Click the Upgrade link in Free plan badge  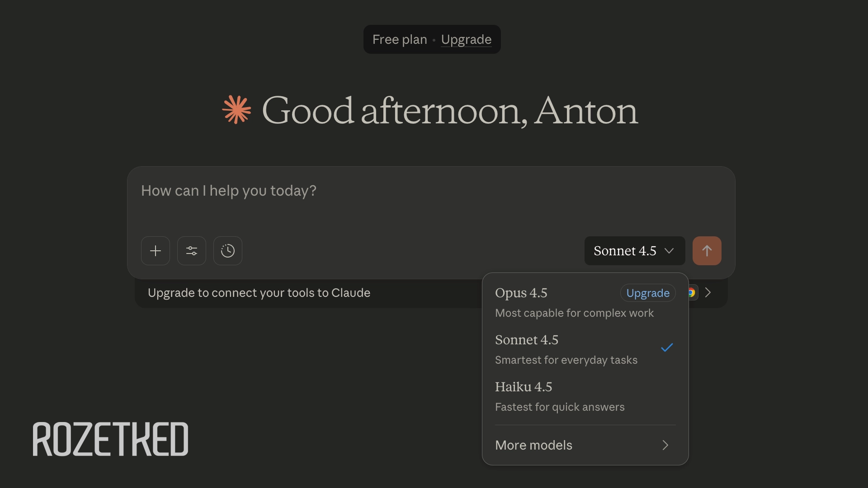coord(466,40)
